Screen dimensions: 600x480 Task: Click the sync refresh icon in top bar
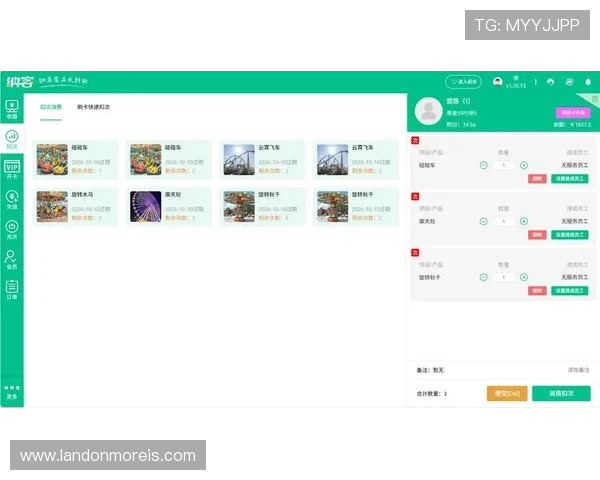[569, 82]
